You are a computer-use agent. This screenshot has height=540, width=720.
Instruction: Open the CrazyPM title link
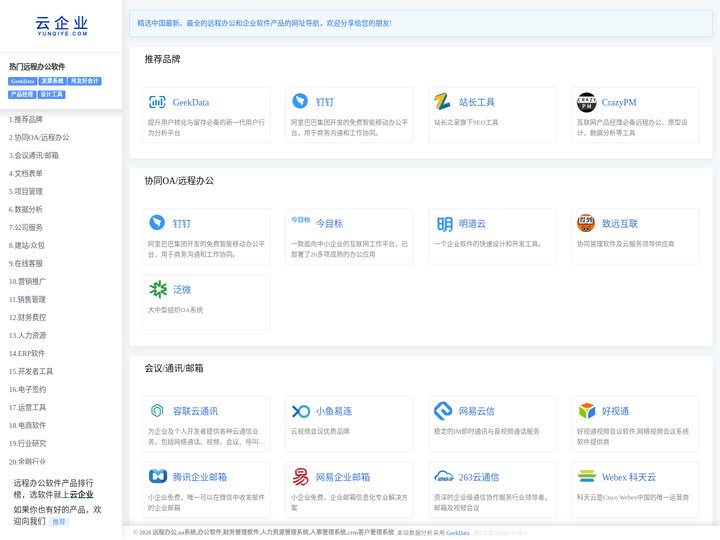coord(619,102)
